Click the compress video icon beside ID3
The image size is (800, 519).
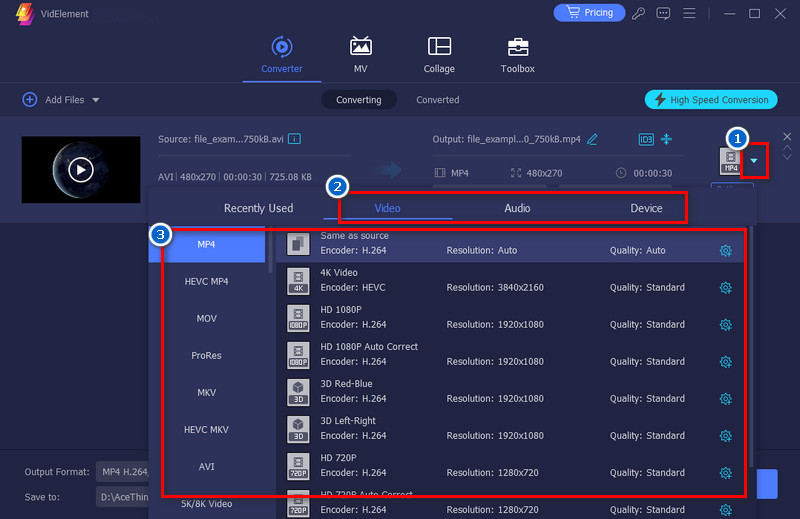point(667,139)
